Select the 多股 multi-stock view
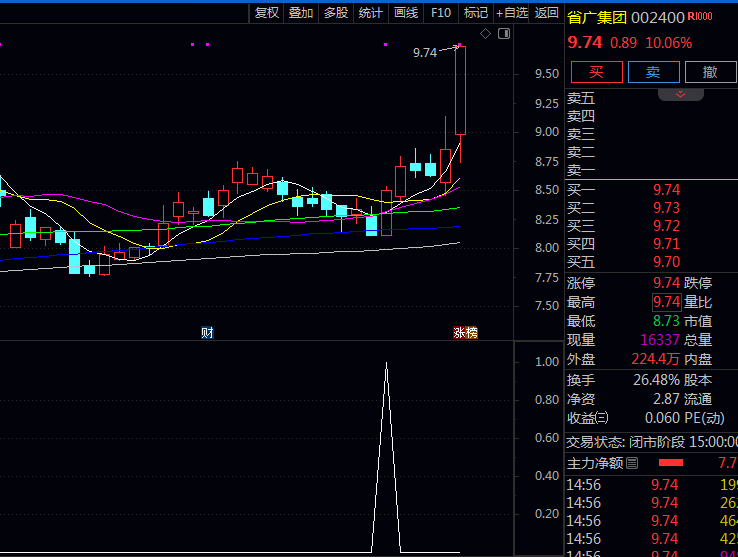 click(336, 13)
